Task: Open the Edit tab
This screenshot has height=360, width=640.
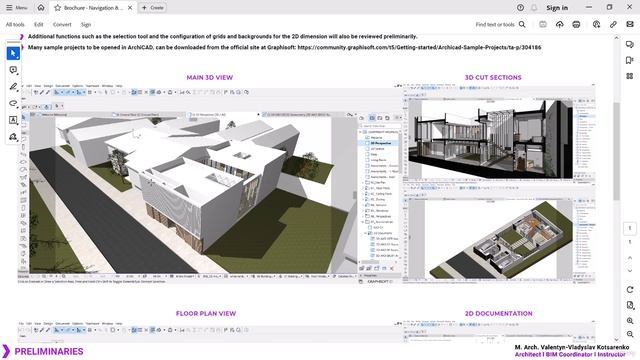Action: pos(39,24)
